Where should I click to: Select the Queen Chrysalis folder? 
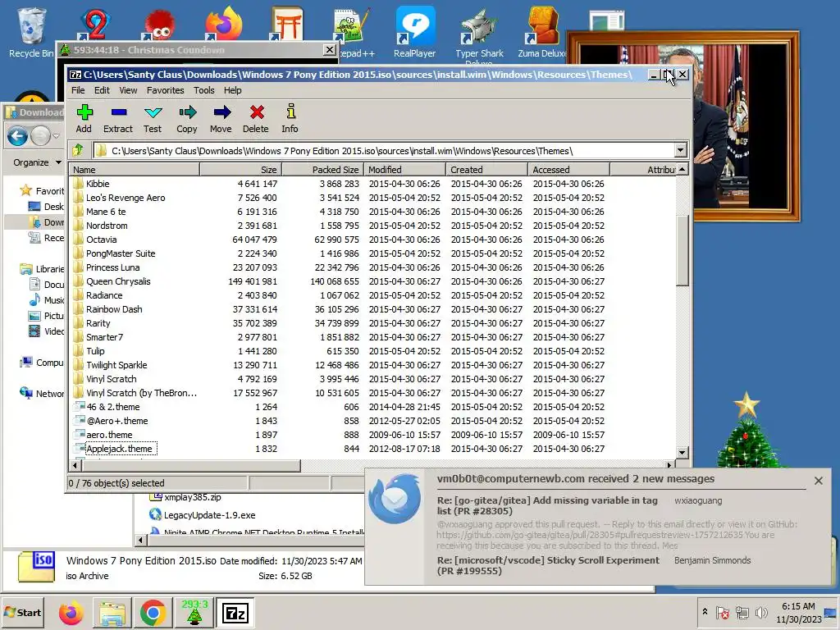(x=118, y=281)
